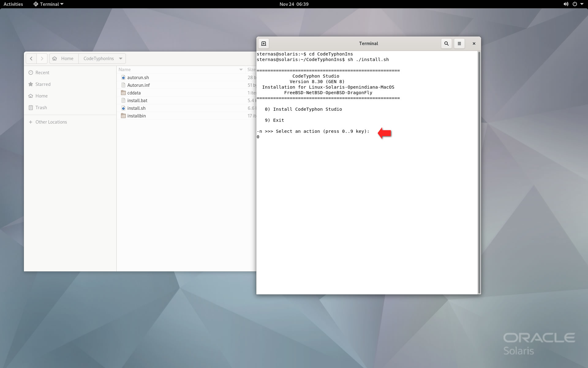This screenshot has height=368, width=588.
Task: Click the 'Select an action' prompt text
Action: point(313,131)
